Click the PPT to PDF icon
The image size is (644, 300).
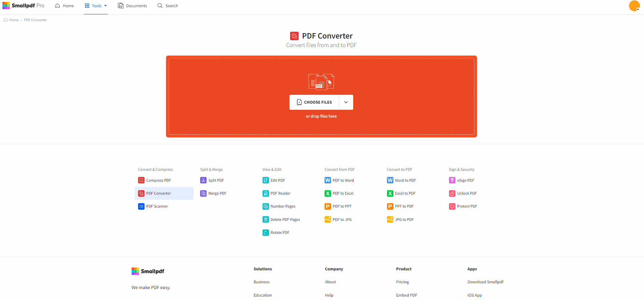390,206
